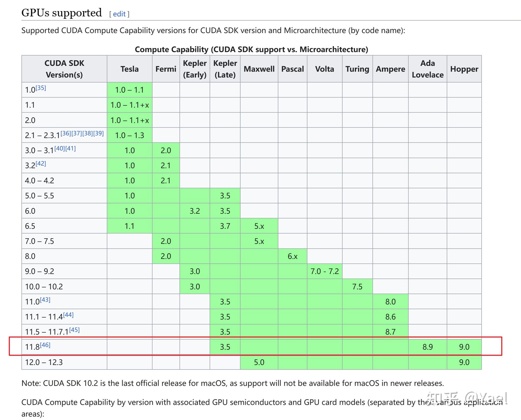Open footnote [43] beside version 11.0
Image resolution: width=521 pixels, height=420 pixels.
[45, 300]
